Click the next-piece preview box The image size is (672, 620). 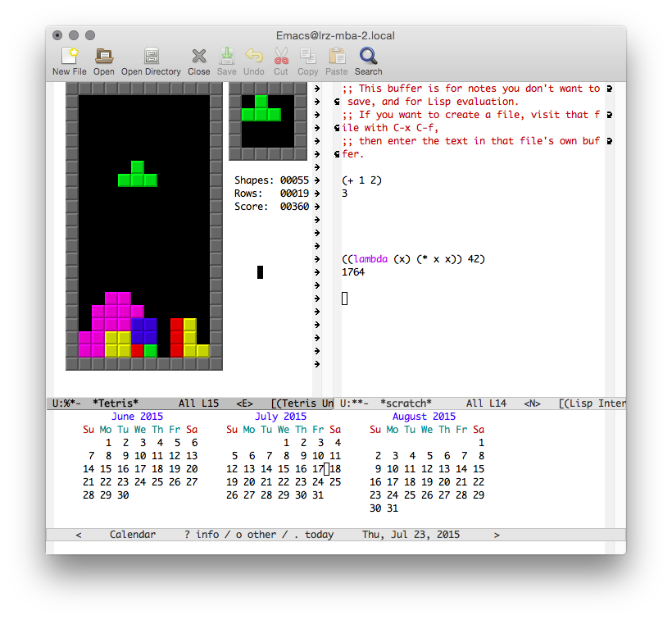[268, 121]
